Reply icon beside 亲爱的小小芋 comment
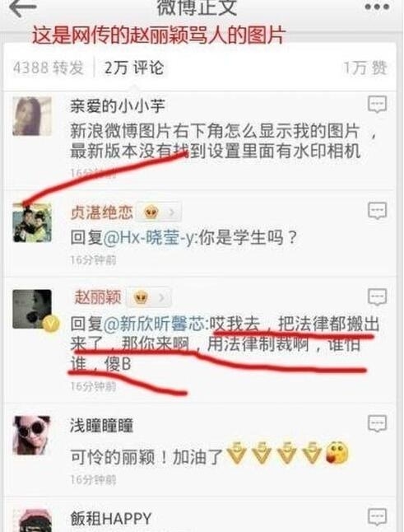This screenshot has height=532, width=404. click(377, 105)
